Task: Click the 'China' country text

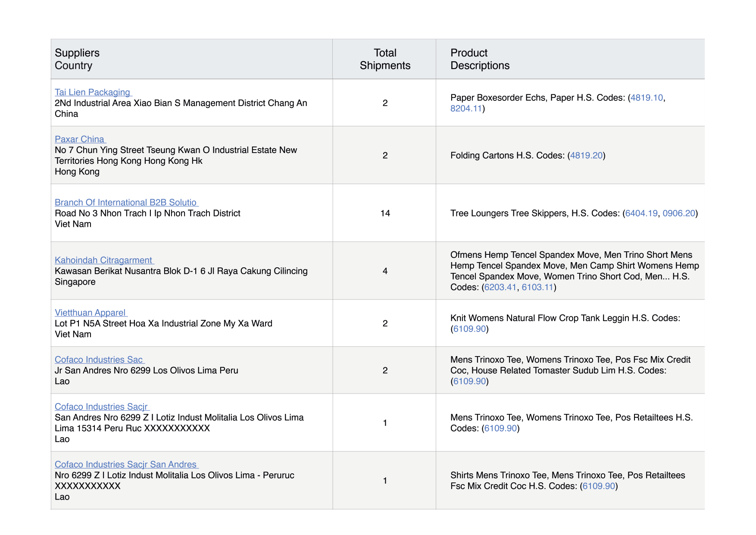Action: 66,114
